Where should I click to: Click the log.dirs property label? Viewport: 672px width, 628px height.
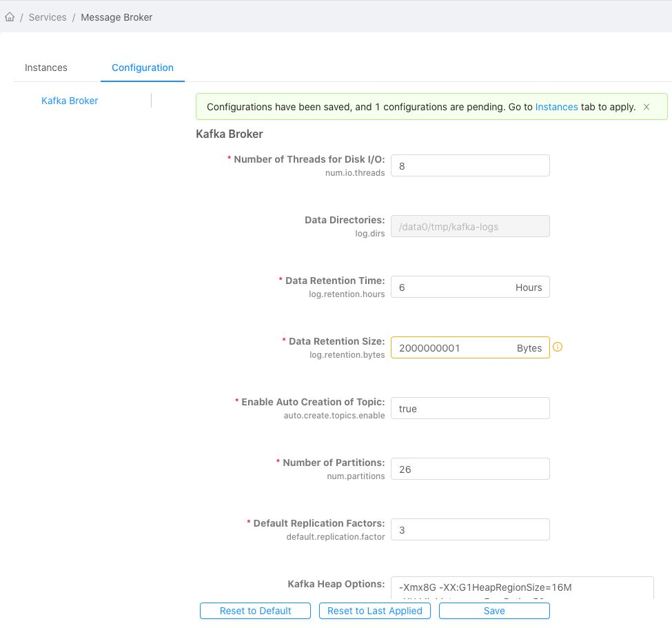pyautogui.click(x=370, y=234)
